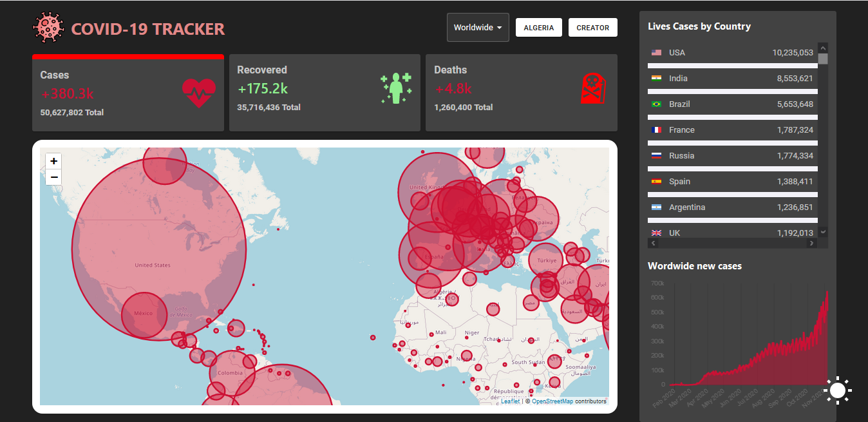Screen dimensions: 868x422
Task: Click the +4.8k deaths value
Action: [453, 89]
